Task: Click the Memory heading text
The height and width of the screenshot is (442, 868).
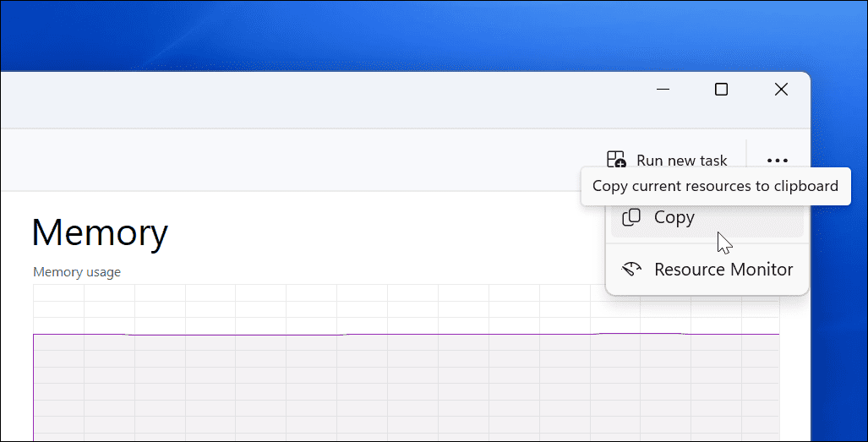Action: [x=100, y=233]
